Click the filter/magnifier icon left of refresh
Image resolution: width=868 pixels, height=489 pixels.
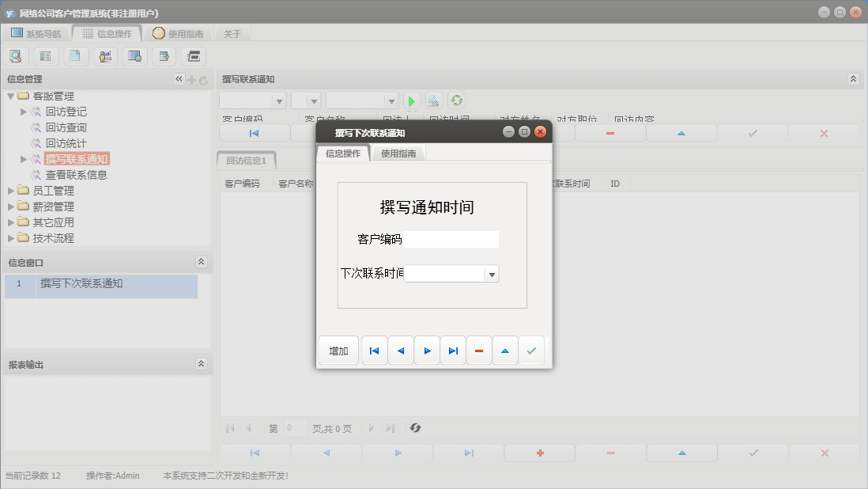point(432,100)
